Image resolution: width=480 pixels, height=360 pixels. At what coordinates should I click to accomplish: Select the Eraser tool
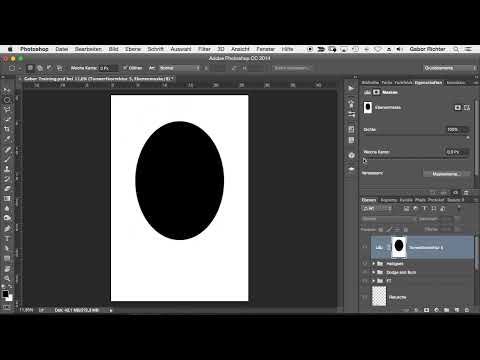7,189
